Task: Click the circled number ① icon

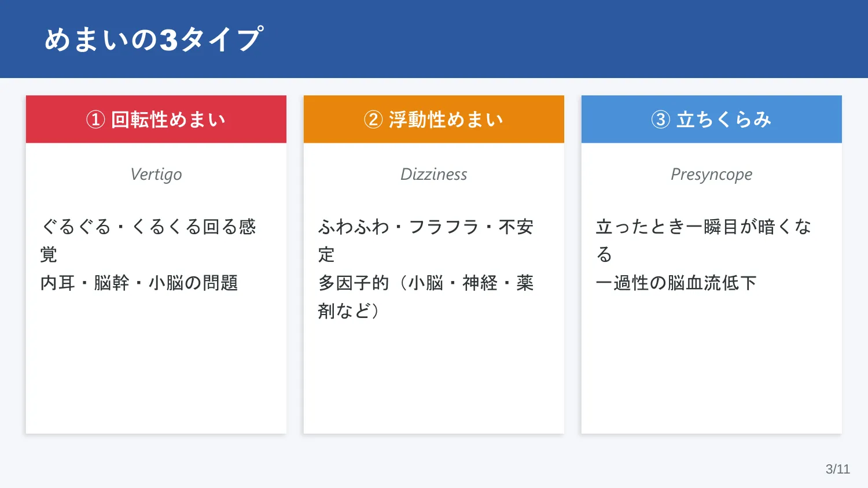Action: (x=95, y=120)
